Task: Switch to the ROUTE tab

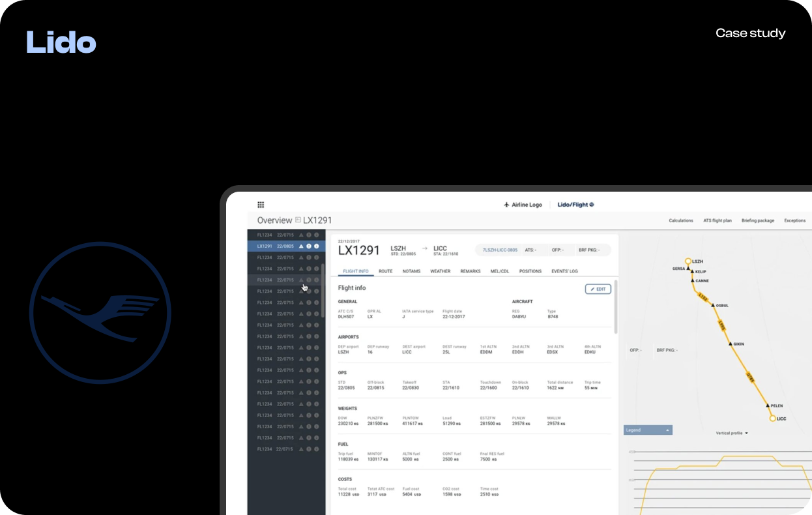Action: [x=385, y=271]
